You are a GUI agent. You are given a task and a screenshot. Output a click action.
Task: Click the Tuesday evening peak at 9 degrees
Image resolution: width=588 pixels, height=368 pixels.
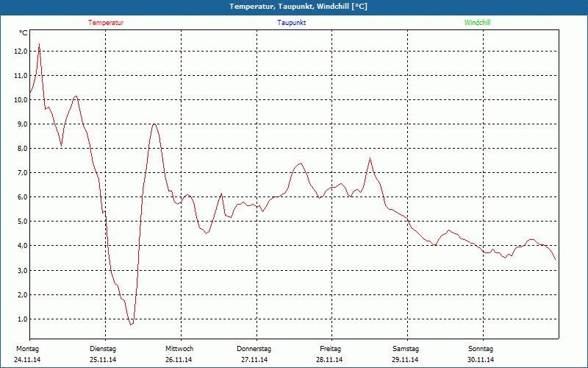(x=154, y=124)
